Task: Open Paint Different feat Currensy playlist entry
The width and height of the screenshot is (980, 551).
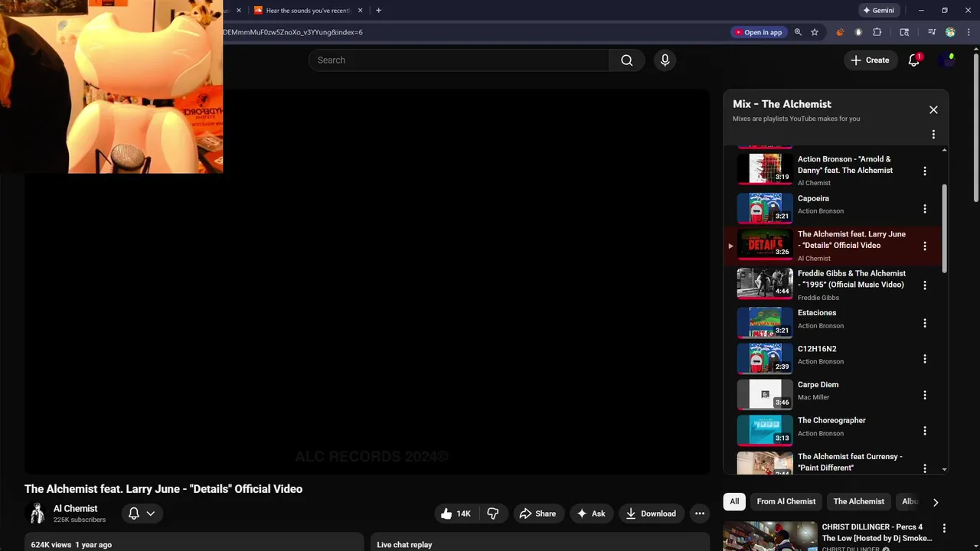Action: tap(835, 462)
